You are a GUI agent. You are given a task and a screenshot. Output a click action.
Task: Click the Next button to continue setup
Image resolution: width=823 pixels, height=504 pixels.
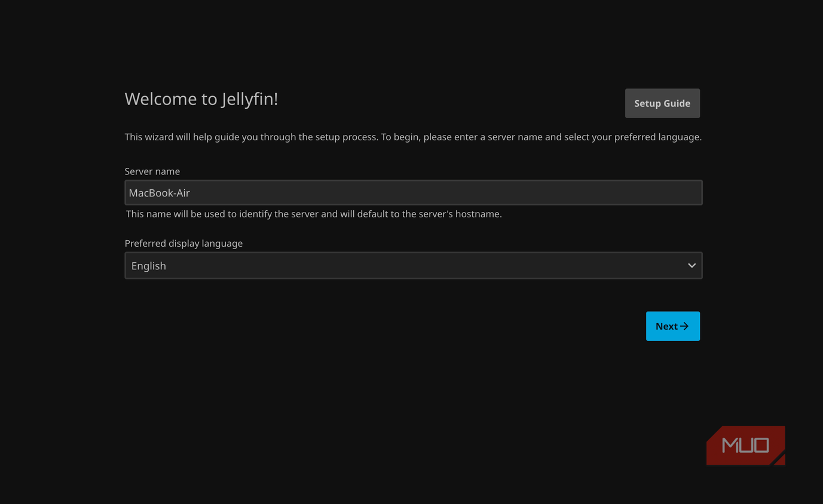(672, 326)
